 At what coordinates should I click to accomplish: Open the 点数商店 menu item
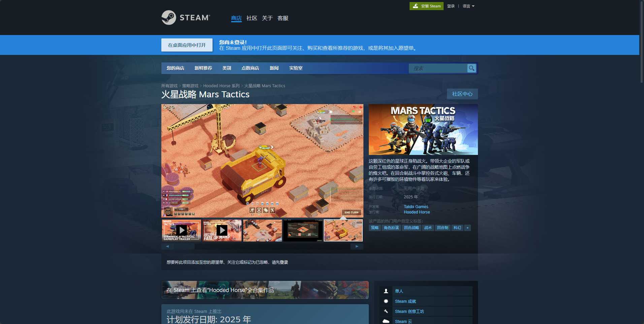coord(250,68)
